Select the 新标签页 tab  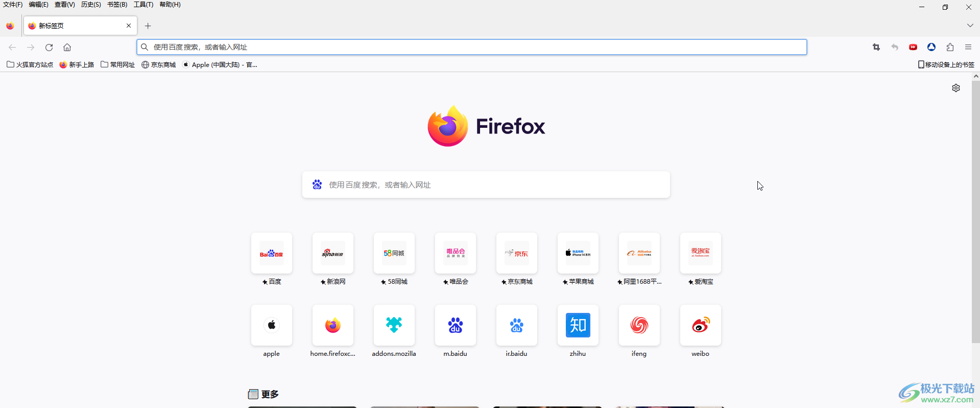coord(80,26)
